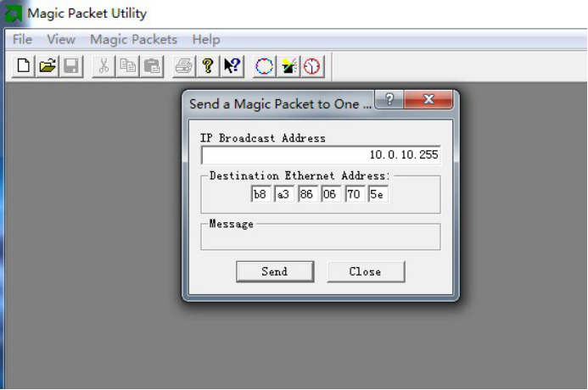Click the dialog's question mark help button
The width and height of the screenshot is (588, 390).
point(389,99)
